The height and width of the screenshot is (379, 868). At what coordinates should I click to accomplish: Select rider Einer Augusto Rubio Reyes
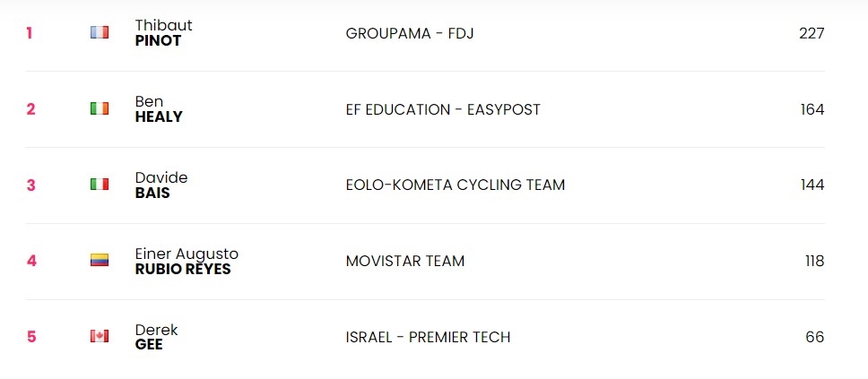point(186,262)
